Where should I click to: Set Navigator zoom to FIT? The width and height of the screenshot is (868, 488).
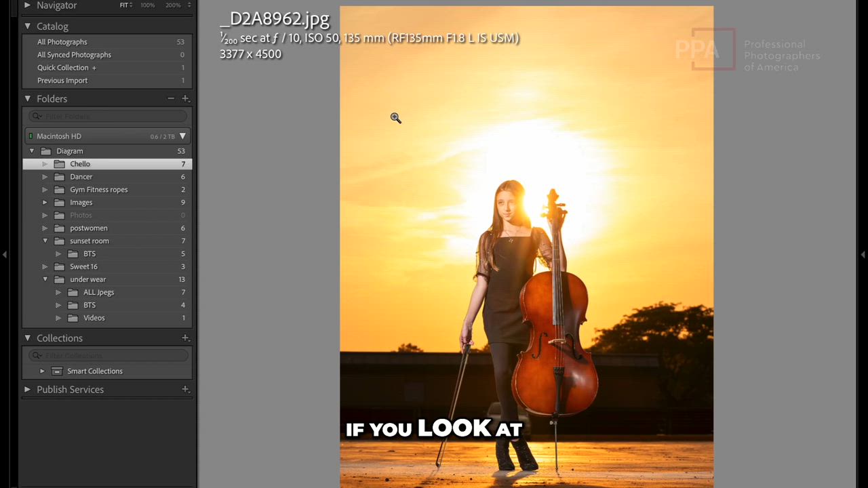coord(125,5)
